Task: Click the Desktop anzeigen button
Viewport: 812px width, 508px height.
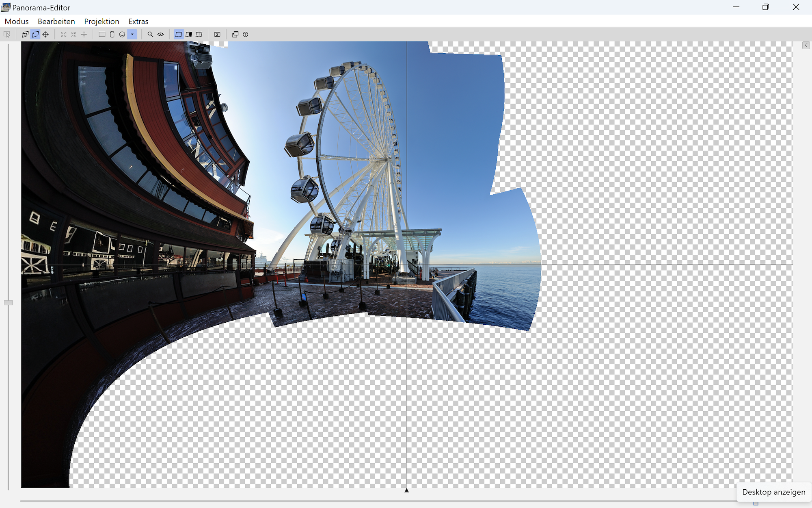Action: (x=773, y=492)
